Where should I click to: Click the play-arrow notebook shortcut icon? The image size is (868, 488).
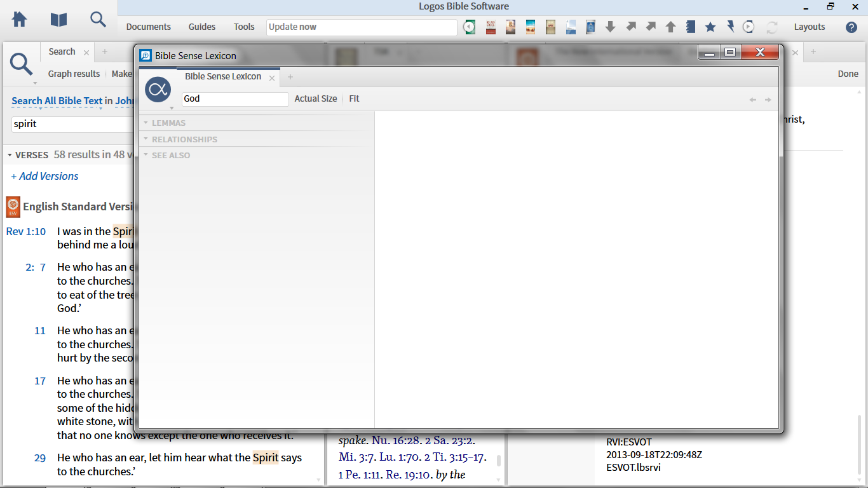(x=749, y=27)
